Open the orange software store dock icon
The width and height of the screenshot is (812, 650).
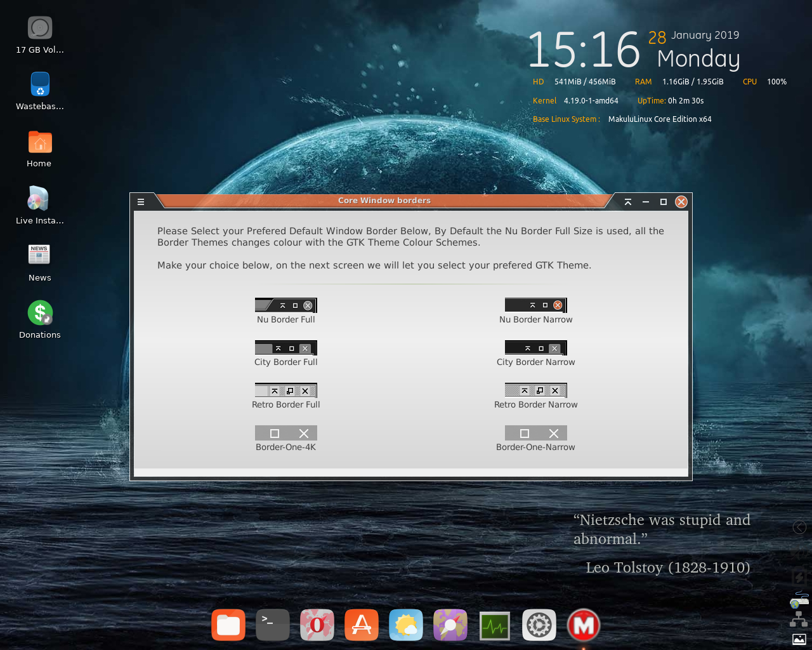click(x=362, y=625)
